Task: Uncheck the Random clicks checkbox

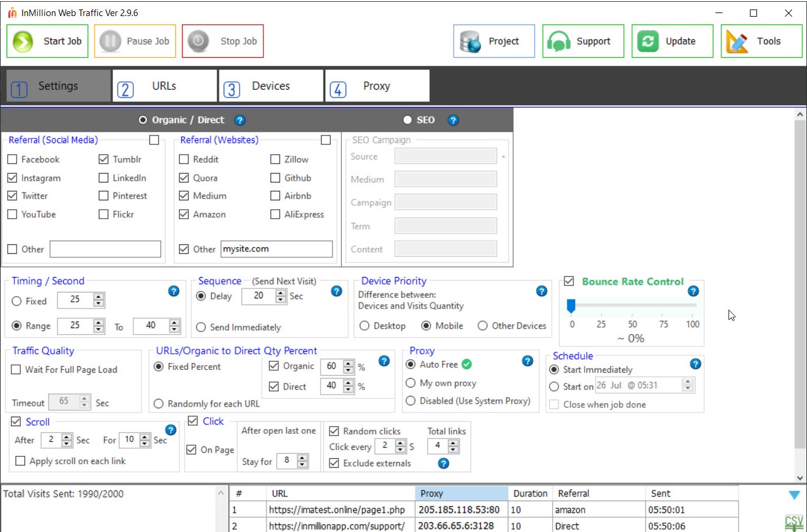Action: (x=334, y=431)
